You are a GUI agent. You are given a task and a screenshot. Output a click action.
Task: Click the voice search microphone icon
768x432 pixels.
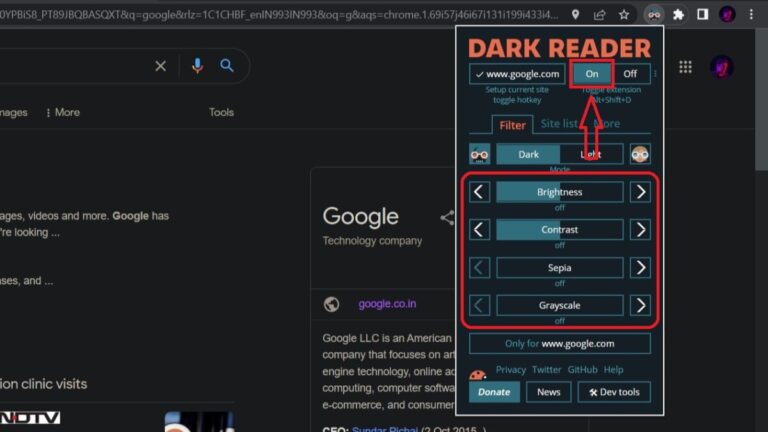pos(197,66)
